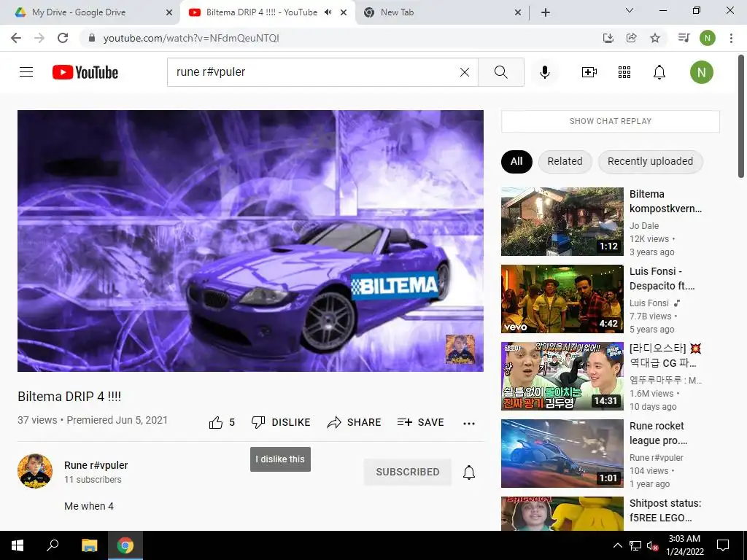Click the video player with BILTEMA car

pyautogui.click(x=250, y=241)
